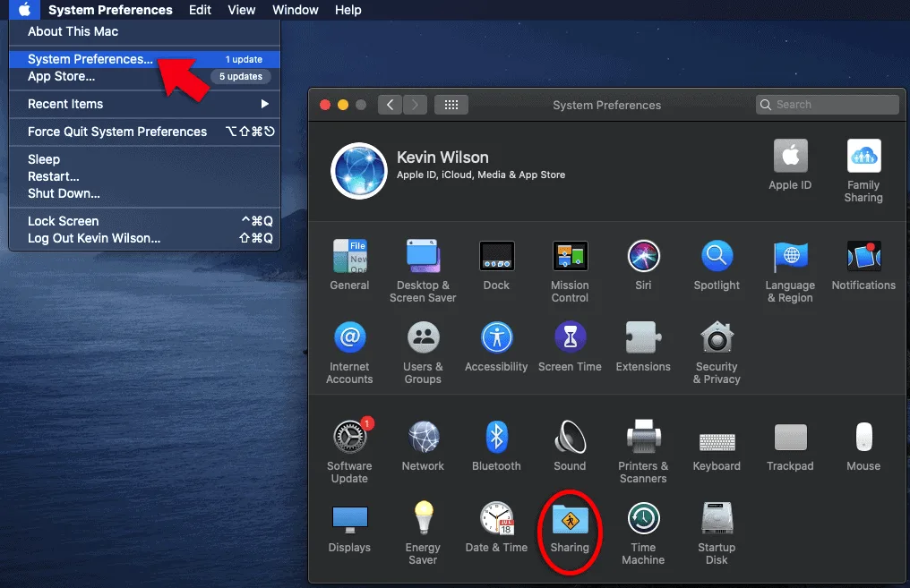Open Trackpad preferences
The width and height of the screenshot is (910, 588).
790,446
